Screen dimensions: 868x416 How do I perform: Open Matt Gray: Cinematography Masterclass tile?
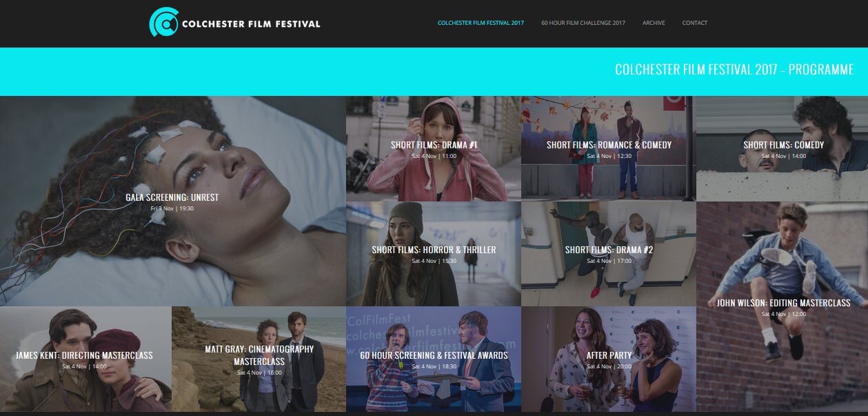(x=259, y=359)
